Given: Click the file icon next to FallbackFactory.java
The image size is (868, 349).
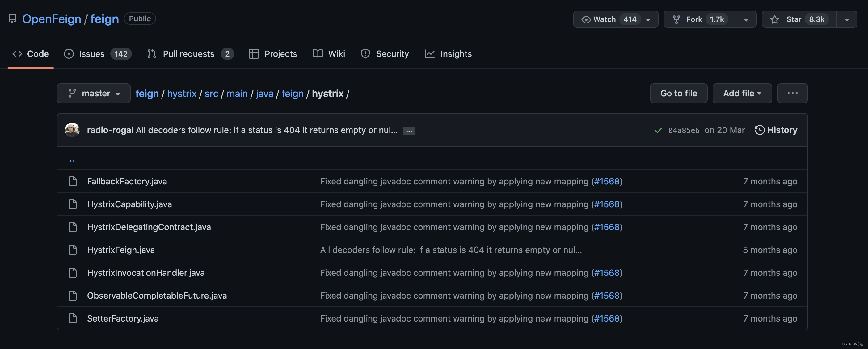Looking at the screenshot, I should (x=73, y=181).
